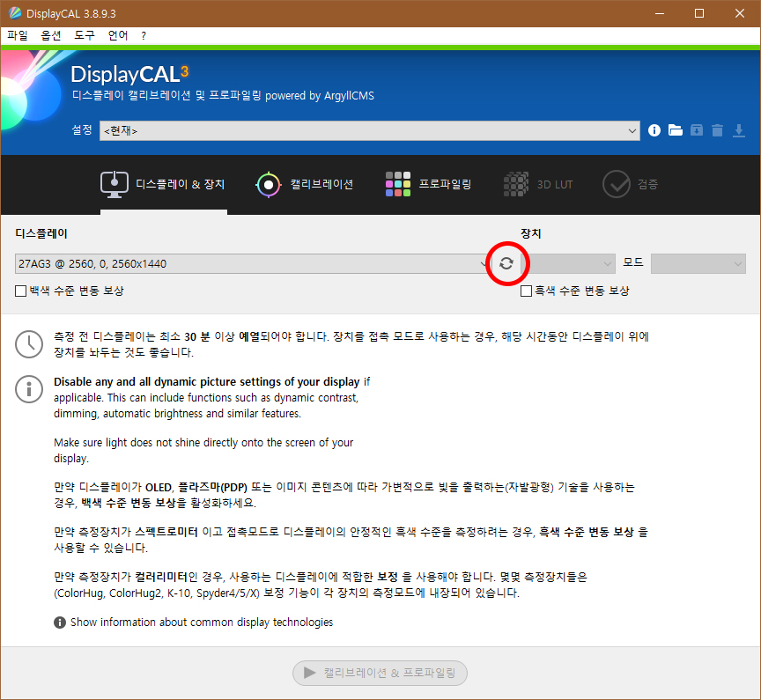Click the verification checkmark icon
The width and height of the screenshot is (761, 700).
(x=617, y=184)
